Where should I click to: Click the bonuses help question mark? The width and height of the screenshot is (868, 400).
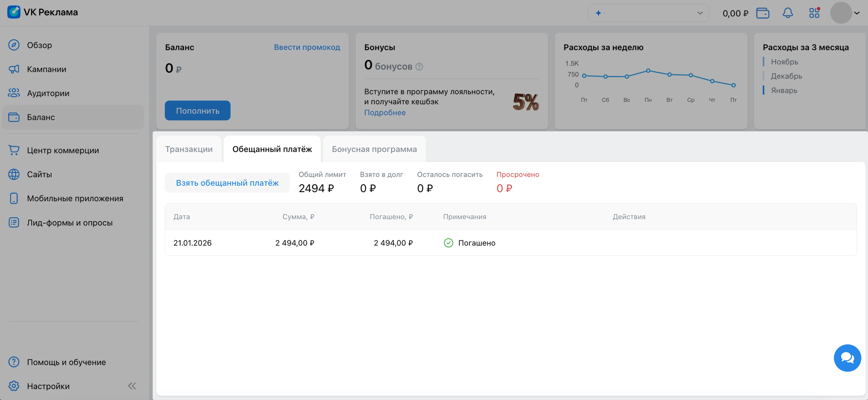tap(419, 67)
